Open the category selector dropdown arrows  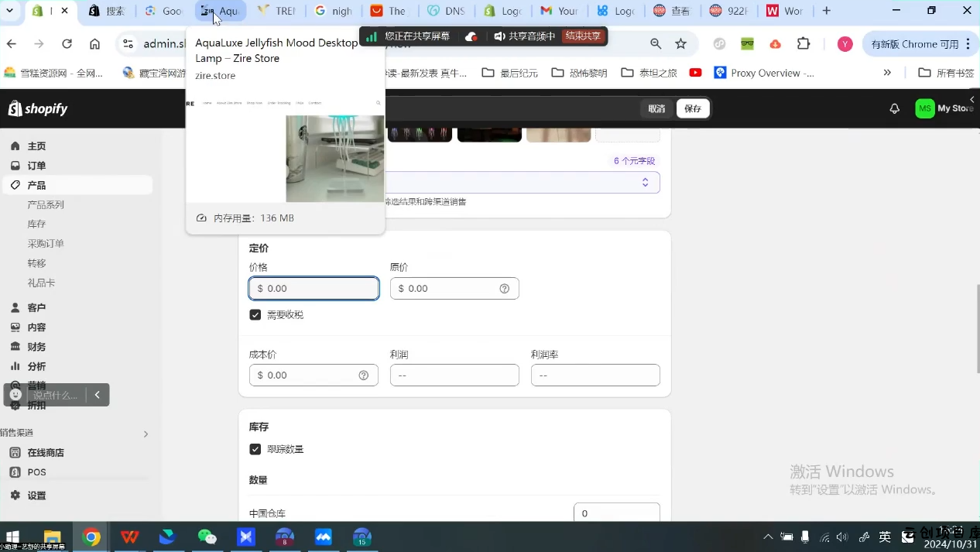tap(645, 183)
